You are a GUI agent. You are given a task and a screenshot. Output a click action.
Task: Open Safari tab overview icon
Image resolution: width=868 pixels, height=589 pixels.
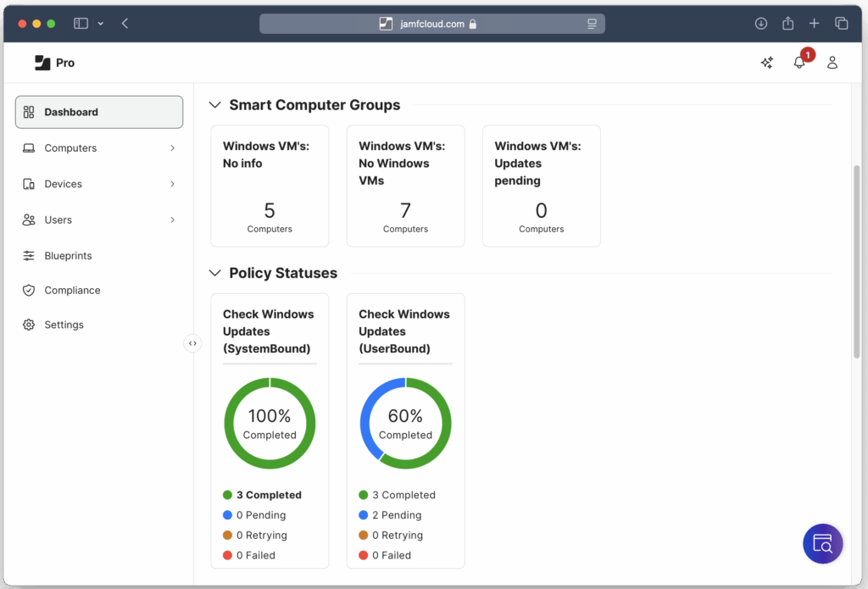click(841, 24)
